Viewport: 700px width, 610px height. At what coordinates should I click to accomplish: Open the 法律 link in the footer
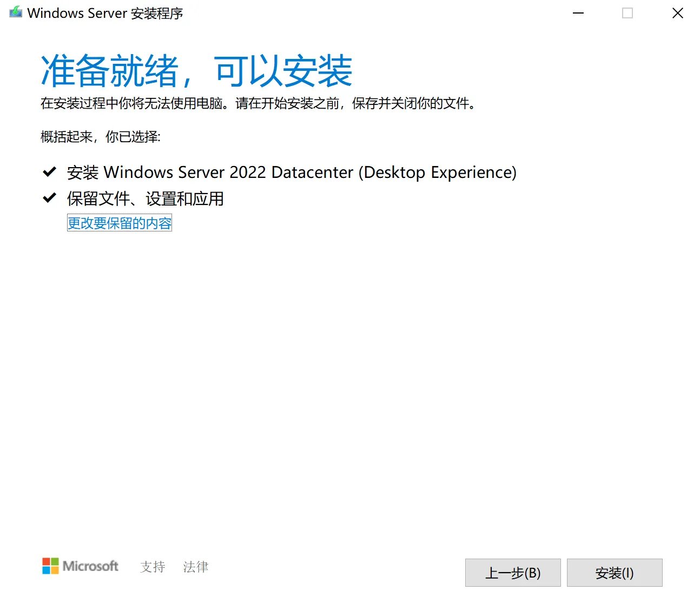[x=196, y=567]
